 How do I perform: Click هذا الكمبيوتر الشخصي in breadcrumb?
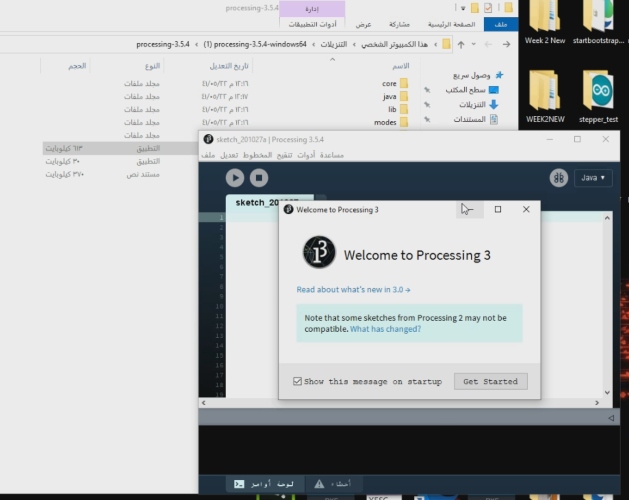394,44
